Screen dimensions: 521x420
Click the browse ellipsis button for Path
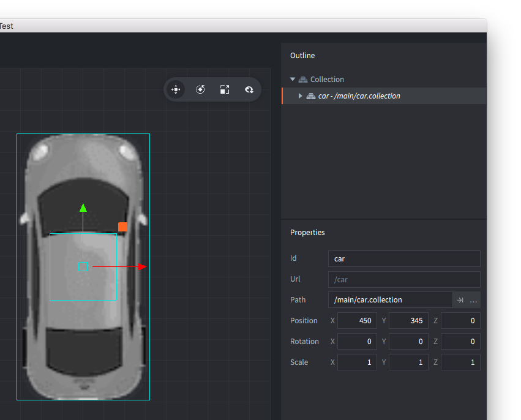click(x=473, y=300)
